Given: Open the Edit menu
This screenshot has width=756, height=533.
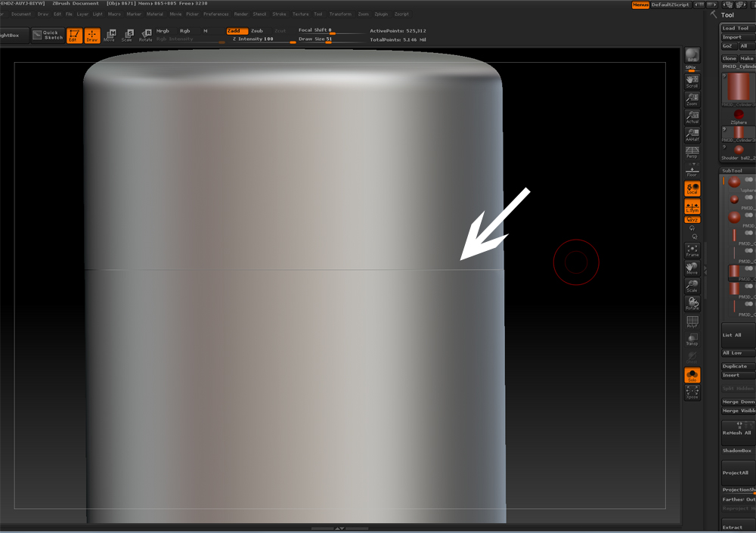Looking at the screenshot, I should pos(57,14).
